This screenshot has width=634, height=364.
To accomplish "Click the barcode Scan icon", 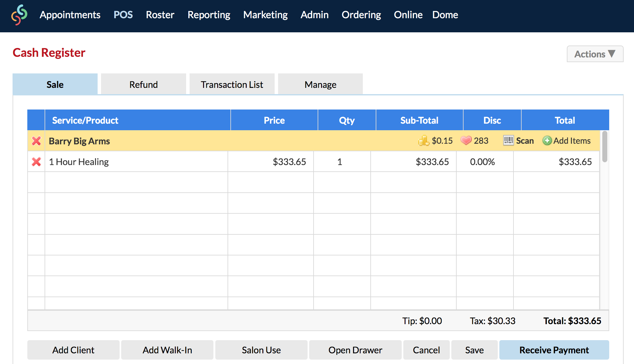I will (508, 140).
